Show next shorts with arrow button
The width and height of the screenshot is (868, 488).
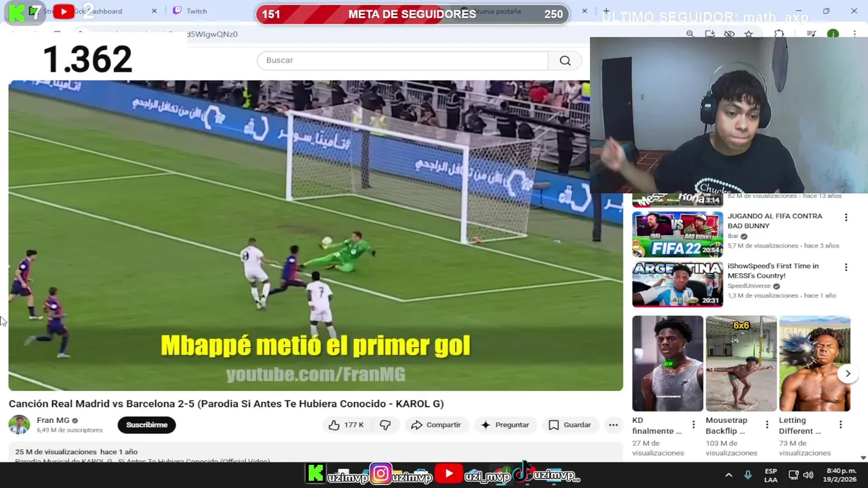(848, 373)
